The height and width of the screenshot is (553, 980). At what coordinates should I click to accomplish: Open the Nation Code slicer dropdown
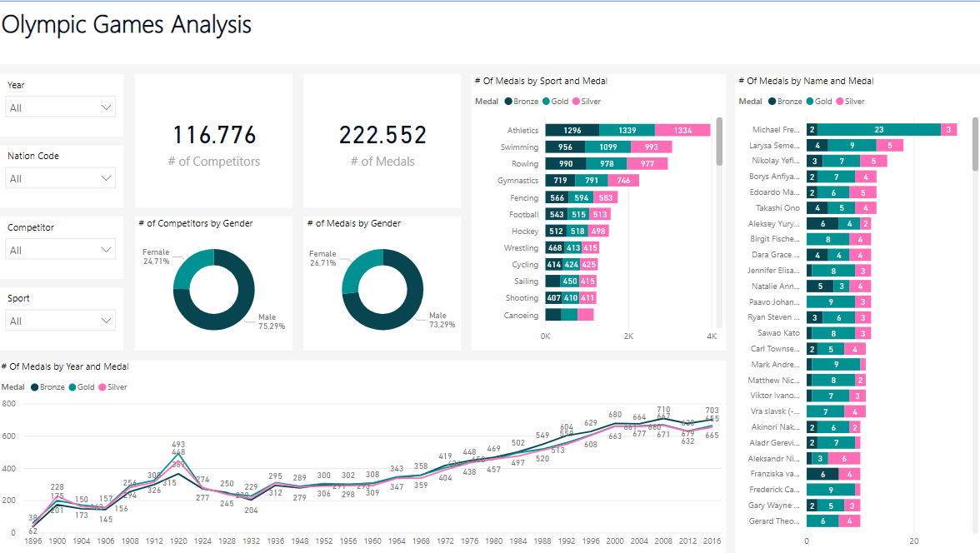pyautogui.click(x=106, y=177)
